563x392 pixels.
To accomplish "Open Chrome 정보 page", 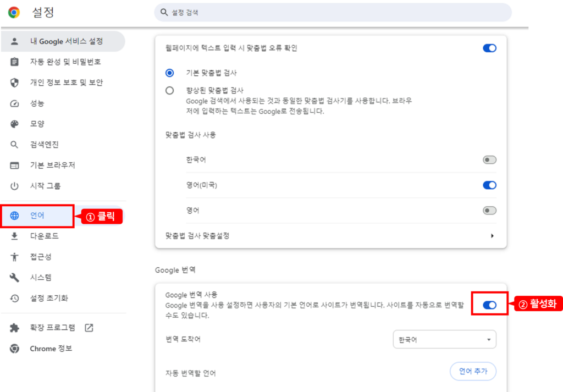I will [x=51, y=349].
